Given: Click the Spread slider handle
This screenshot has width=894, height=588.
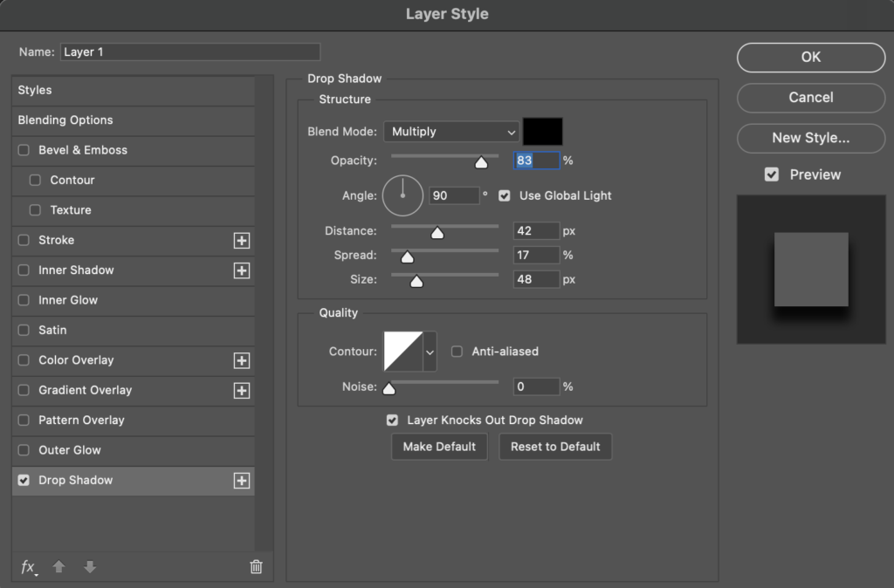Looking at the screenshot, I should [407, 257].
